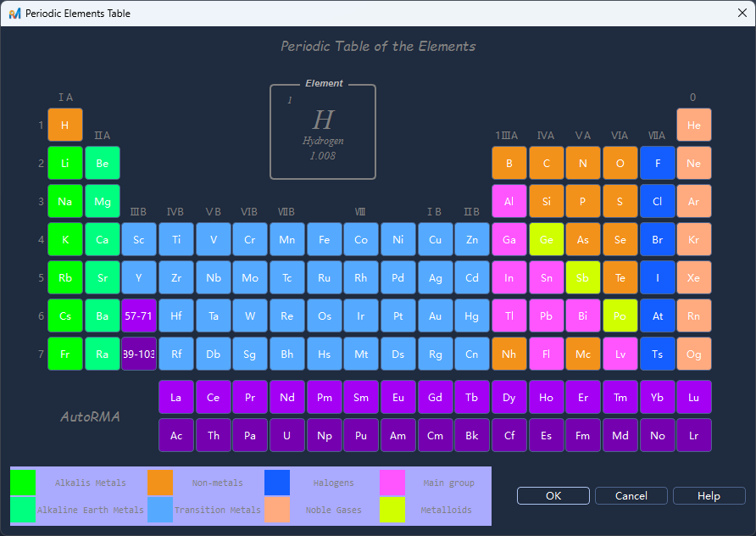Select the Tennessine (Ts) element tile
Screen dimensions: 756x536
coord(657,354)
